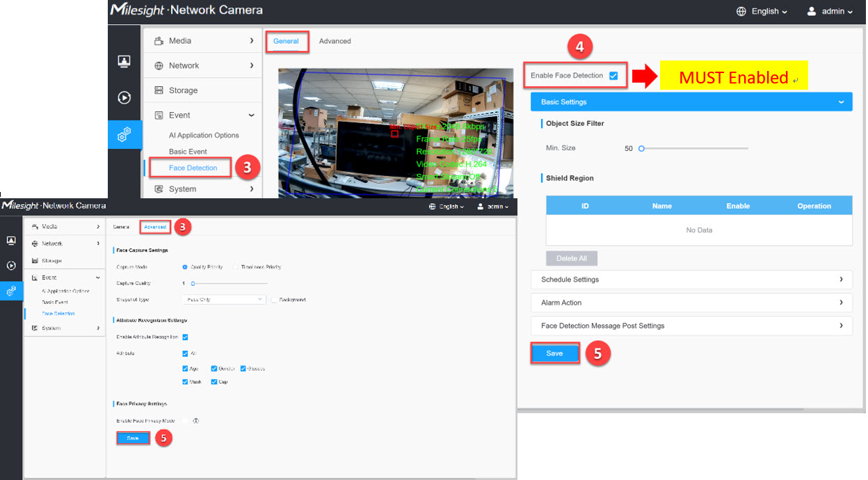Open live view monitor icon in larger window
This screenshot has width=868, height=480.
click(124, 62)
